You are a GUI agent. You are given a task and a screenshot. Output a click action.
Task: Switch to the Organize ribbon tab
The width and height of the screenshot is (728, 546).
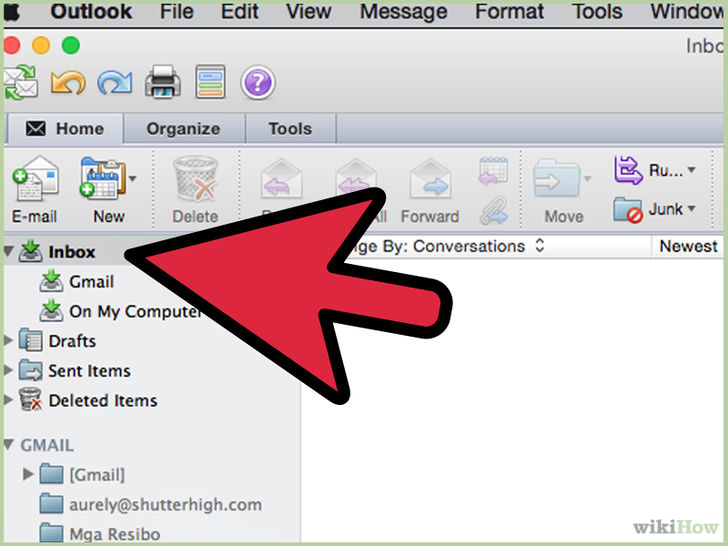click(x=183, y=129)
